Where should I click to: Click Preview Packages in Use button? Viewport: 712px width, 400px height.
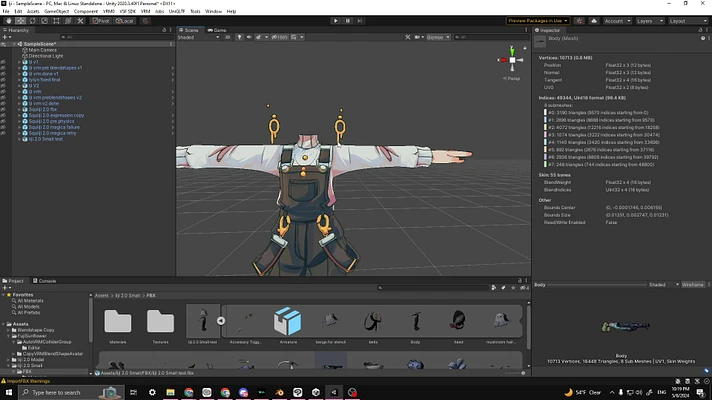pyautogui.click(x=539, y=20)
